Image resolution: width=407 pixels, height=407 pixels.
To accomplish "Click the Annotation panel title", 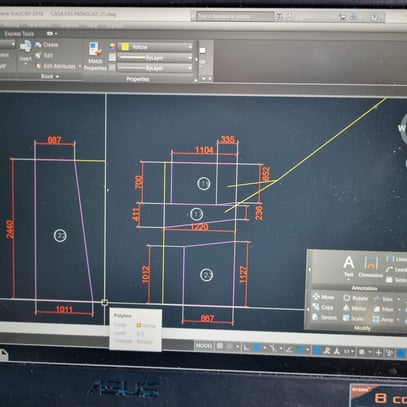I will pyautogui.click(x=364, y=288).
